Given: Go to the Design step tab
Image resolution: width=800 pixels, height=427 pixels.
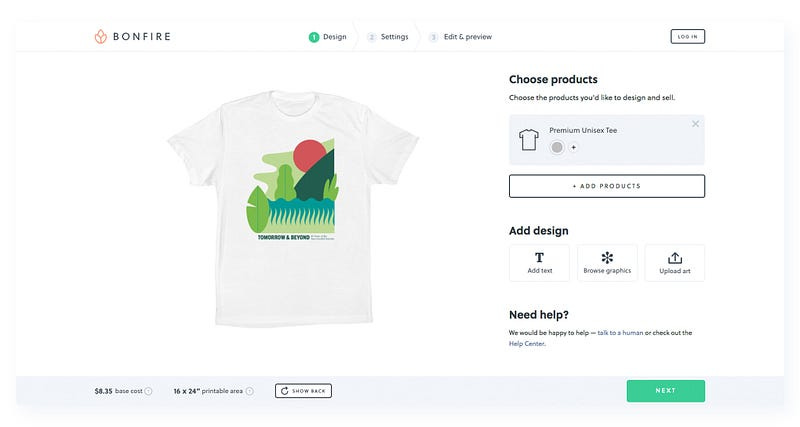Looking at the screenshot, I should pyautogui.click(x=328, y=37).
